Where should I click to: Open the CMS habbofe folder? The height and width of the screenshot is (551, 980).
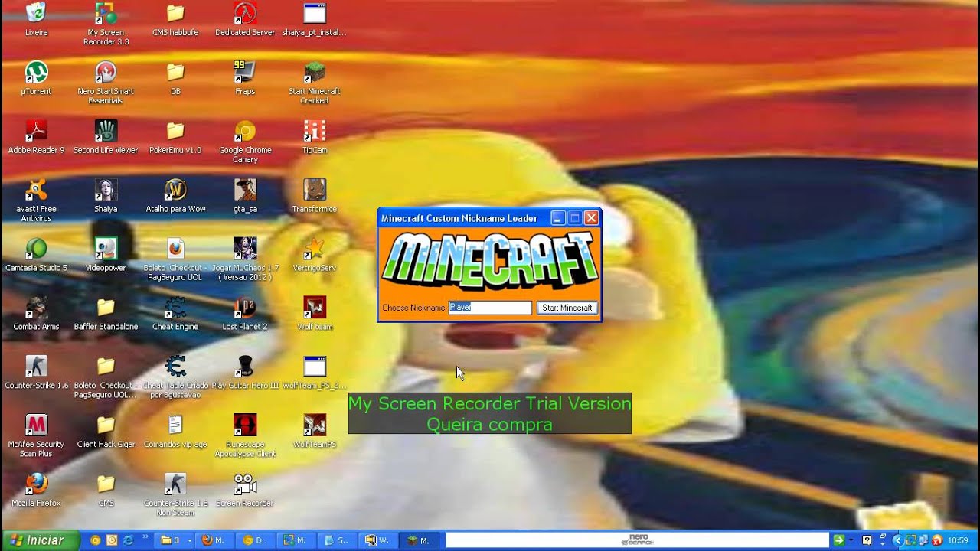coord(175,20)
